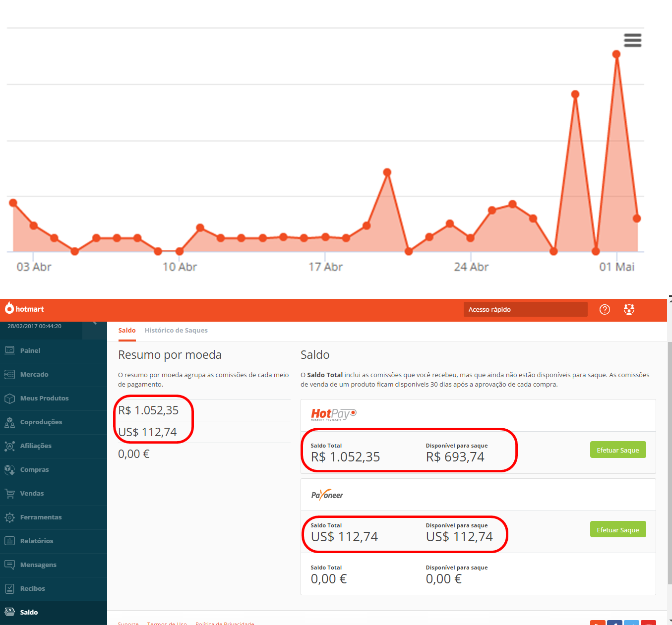This screenshot has width=672, height=625.
Task: Click the 24 Abr axis label
Action: coord(471,267)
